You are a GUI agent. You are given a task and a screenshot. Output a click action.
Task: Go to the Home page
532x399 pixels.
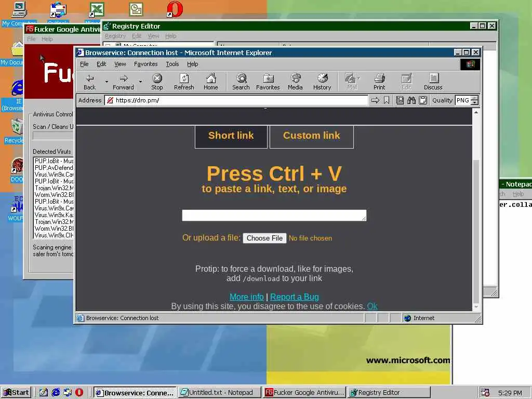(x=211, y=82)
